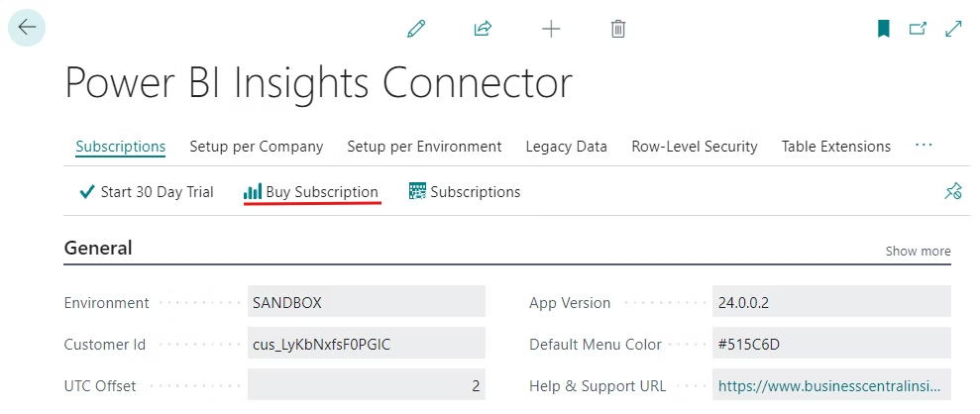
Task: Open the share icon
Action: point(484,29)
